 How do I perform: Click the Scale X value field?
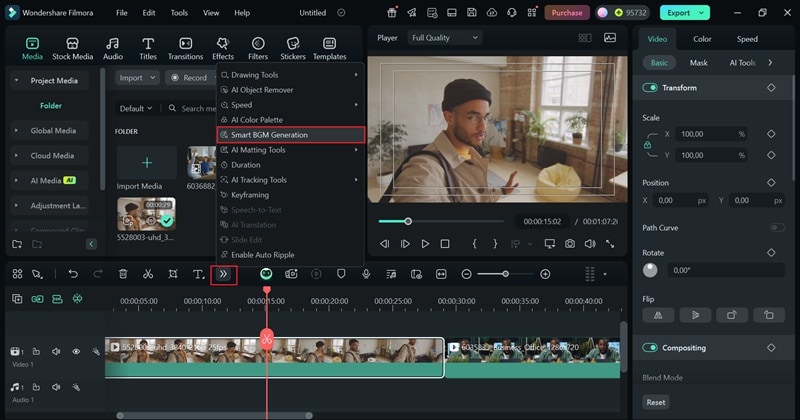pos(711,134)
